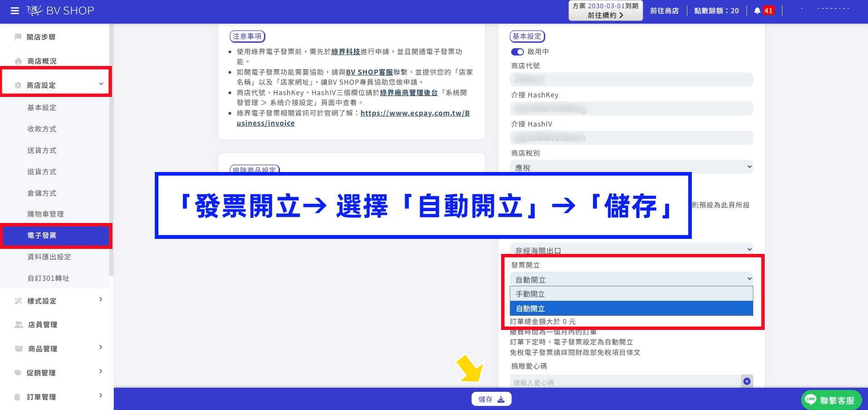Click the box icon beside 商品管理
The image size is (868, 410).
click(x=19, y=349)
